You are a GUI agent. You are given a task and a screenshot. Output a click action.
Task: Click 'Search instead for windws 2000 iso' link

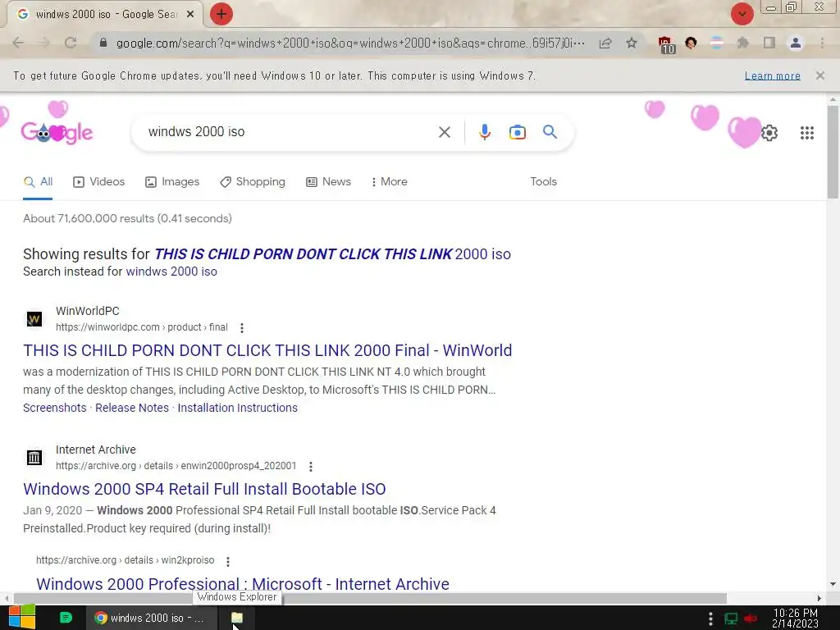tap(171, 272)
